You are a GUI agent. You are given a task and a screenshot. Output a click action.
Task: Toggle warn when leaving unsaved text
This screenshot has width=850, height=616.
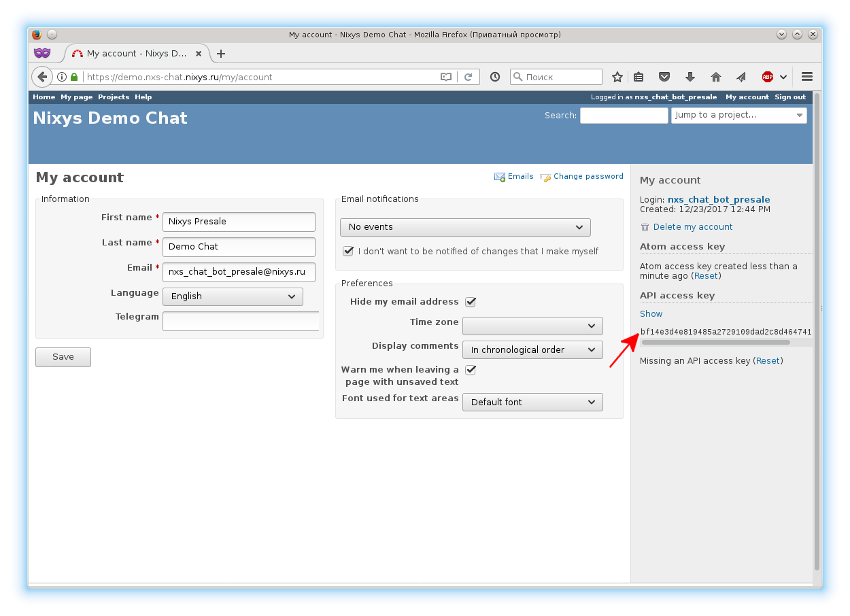tap(470, 370)
